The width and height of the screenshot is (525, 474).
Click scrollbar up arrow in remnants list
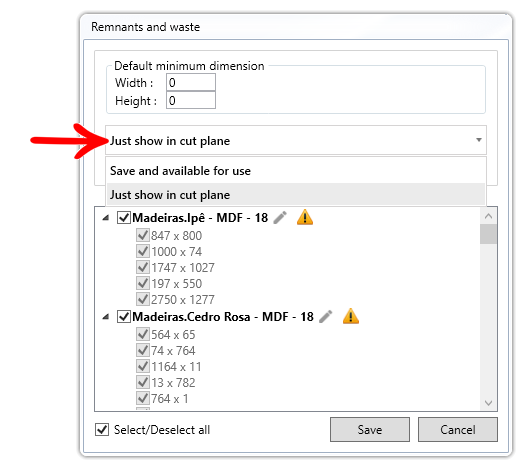[x=488, y=216]
